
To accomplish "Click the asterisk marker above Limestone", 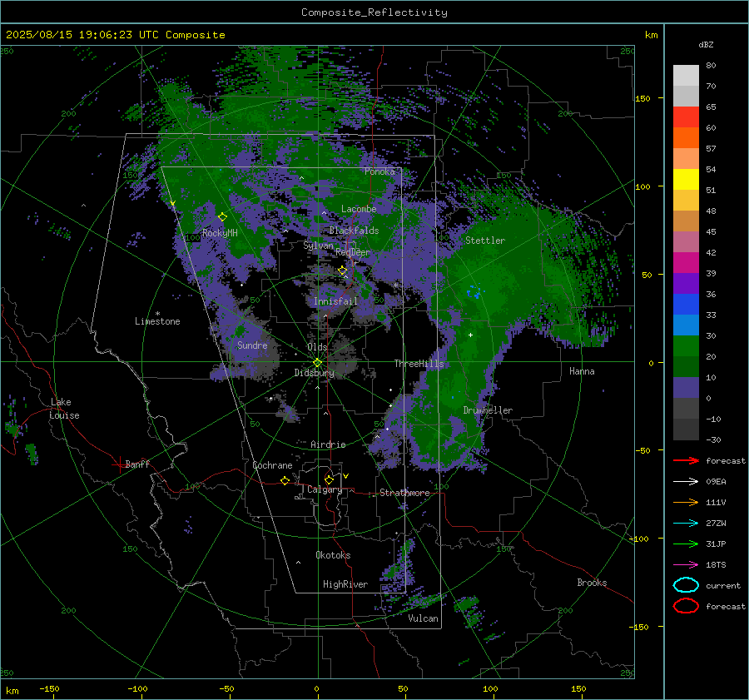I will point(157,314).
